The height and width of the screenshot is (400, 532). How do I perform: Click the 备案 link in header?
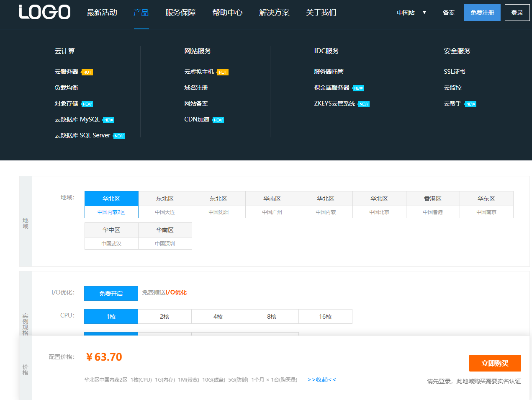coord(449,13)
